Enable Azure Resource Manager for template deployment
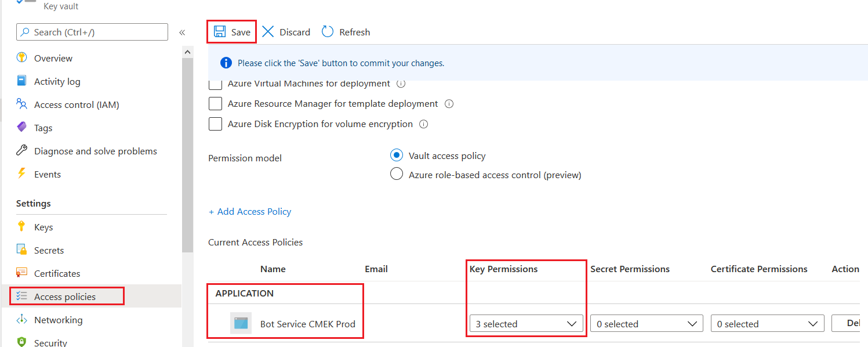Screen dimensions: 868x347 pos(216,104)
